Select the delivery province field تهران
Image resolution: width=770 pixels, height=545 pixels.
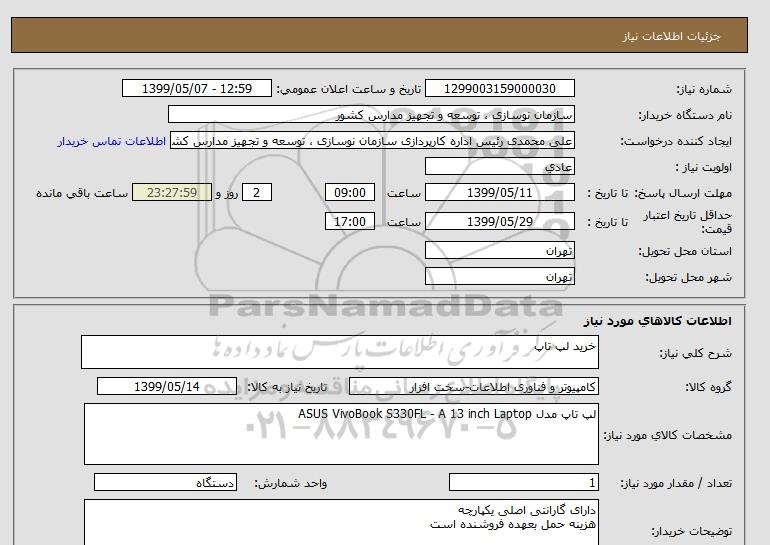pos(499,250)
